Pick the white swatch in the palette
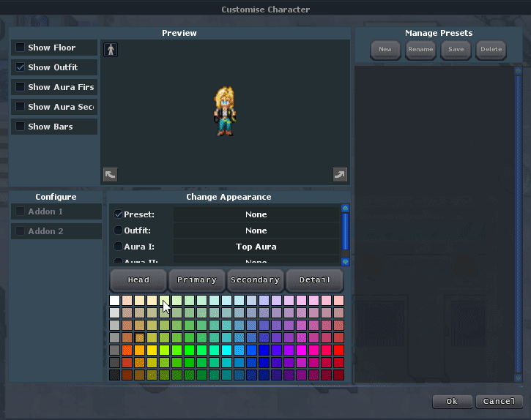The width and height of the screenshot is (531, 420). pos(115,301)
